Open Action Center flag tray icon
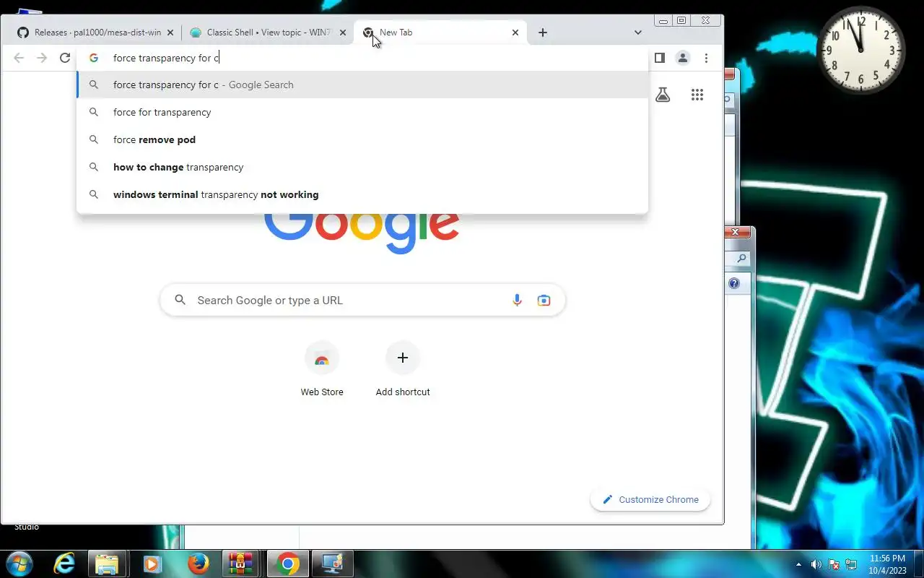The height and width of the screenshot is (578, 924). click(x=834, y=564)
